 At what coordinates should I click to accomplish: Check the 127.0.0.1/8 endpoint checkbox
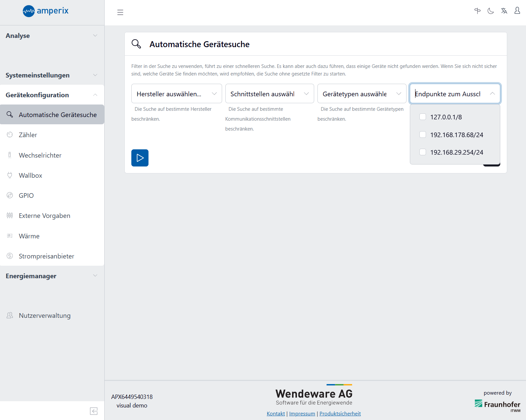[423, 117]
